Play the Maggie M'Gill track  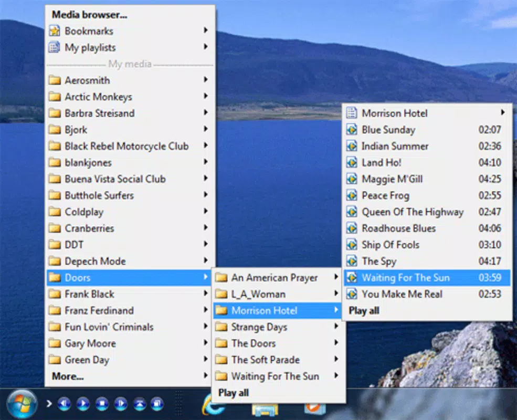(x=427, y=179)
